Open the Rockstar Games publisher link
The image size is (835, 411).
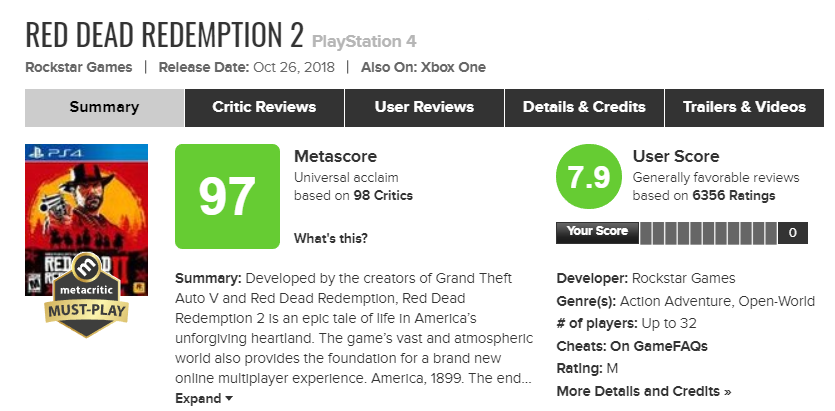click(x=78, y=67)
